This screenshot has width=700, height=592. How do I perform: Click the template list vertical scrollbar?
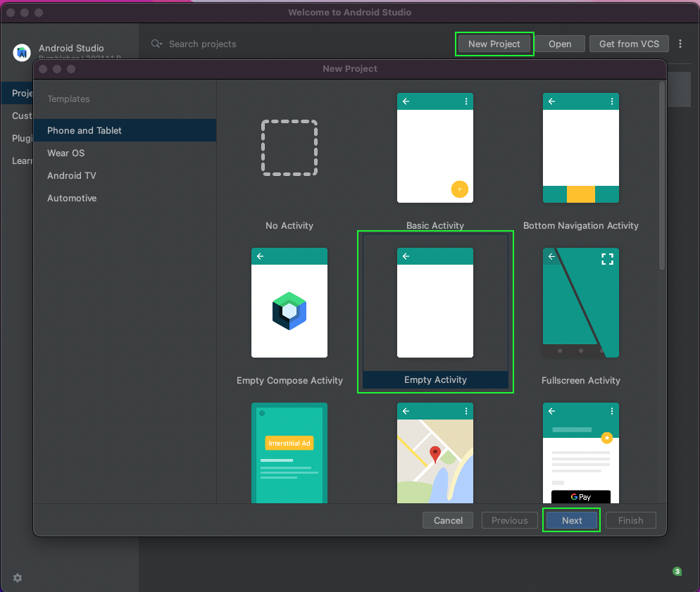661,176
